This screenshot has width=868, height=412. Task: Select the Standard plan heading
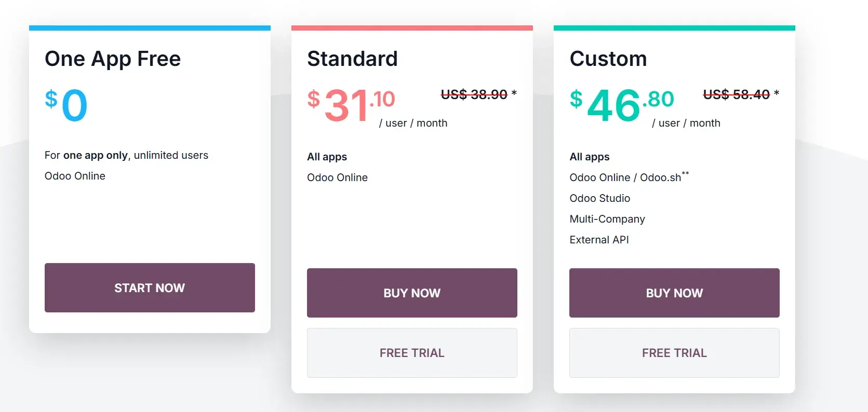pyautogui.click(x=352, y=59)
